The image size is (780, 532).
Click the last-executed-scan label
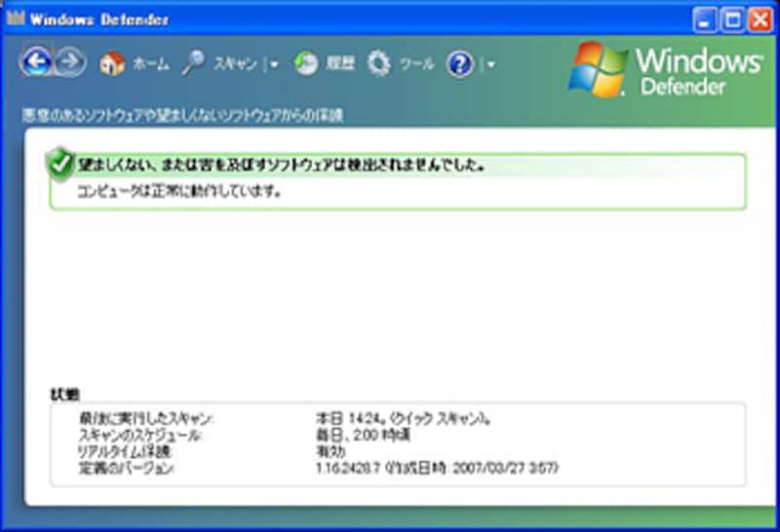pos(145,419)
